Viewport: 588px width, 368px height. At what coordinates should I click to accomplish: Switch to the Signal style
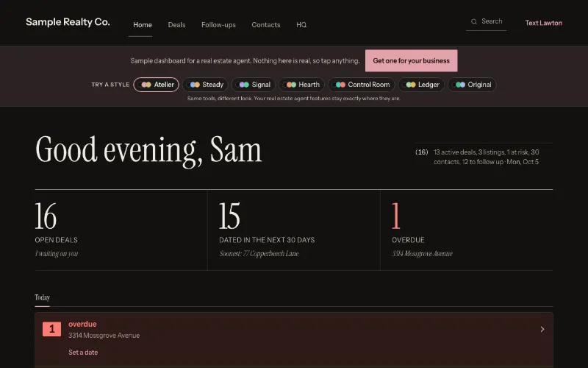coord(254,85)
